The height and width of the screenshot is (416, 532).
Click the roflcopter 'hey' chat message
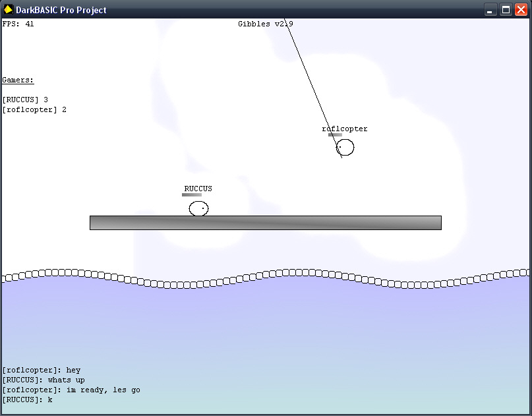point(41,370)
